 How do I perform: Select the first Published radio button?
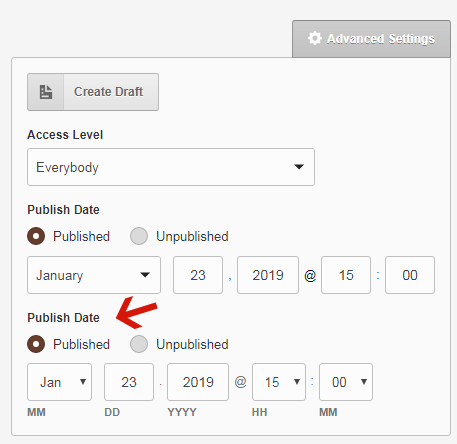pyautogui.click(x=36, y=236)
